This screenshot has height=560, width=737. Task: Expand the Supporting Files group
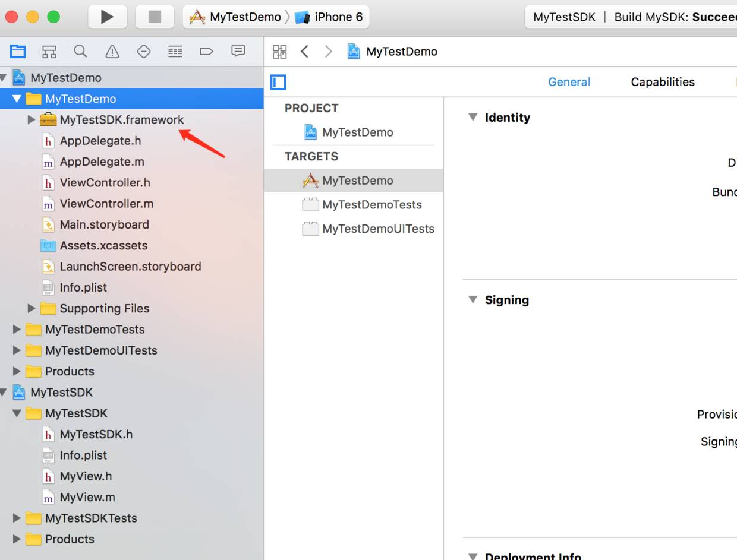[x=32, y=308]
